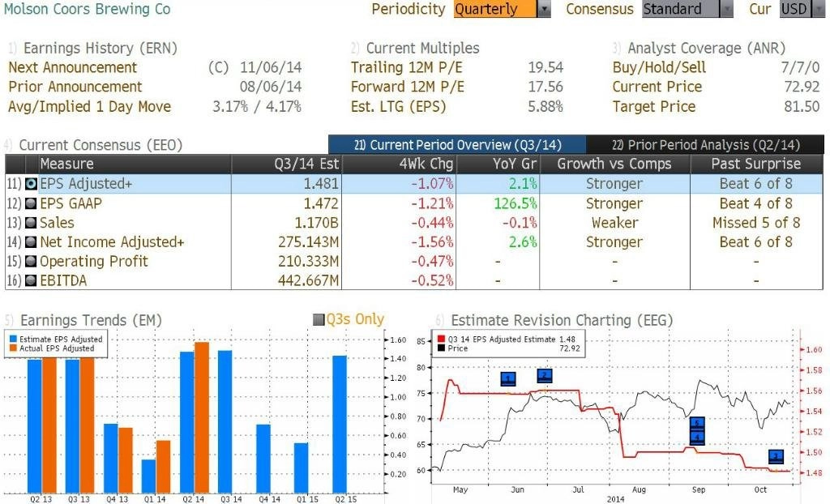Click the EPS Adjusted+ estimate 1.481
This screenshot has width=830, height=504.
321,184
